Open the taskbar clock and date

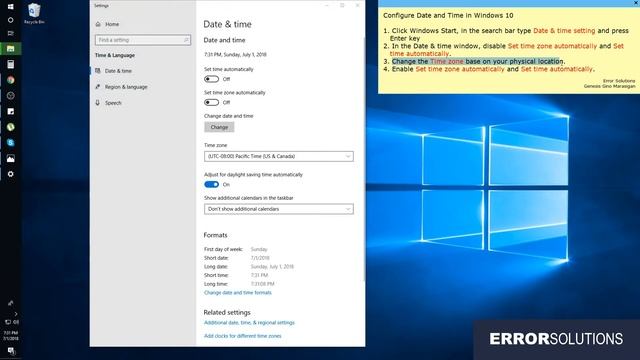coord(11,336)
